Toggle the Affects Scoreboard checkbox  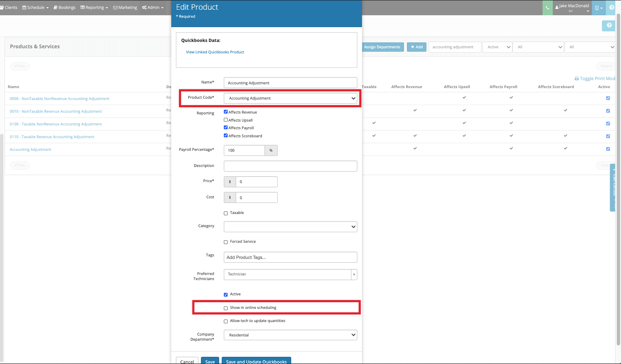tap(226, 136)
